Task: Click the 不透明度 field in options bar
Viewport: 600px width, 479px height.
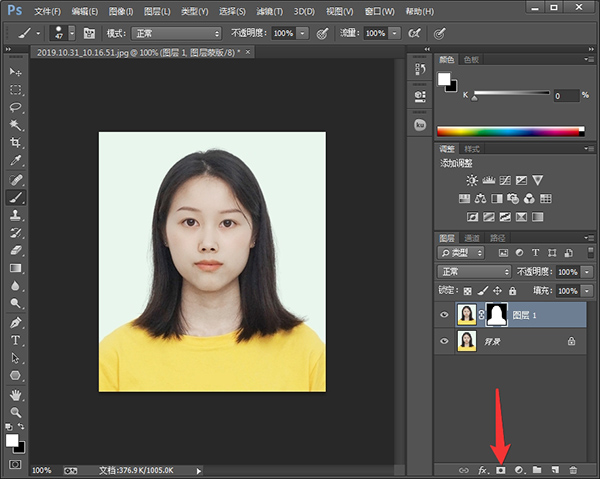Action: pos(283,33)
